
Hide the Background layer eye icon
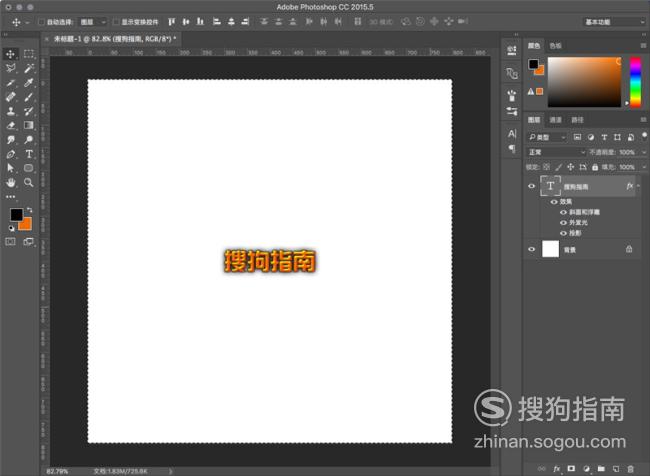[x=531, y=249]
